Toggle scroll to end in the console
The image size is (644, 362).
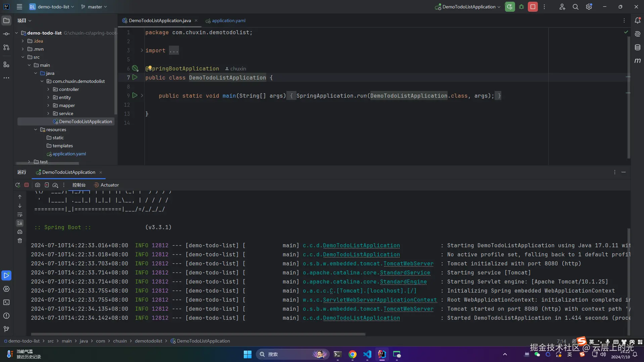pos(20,223)
